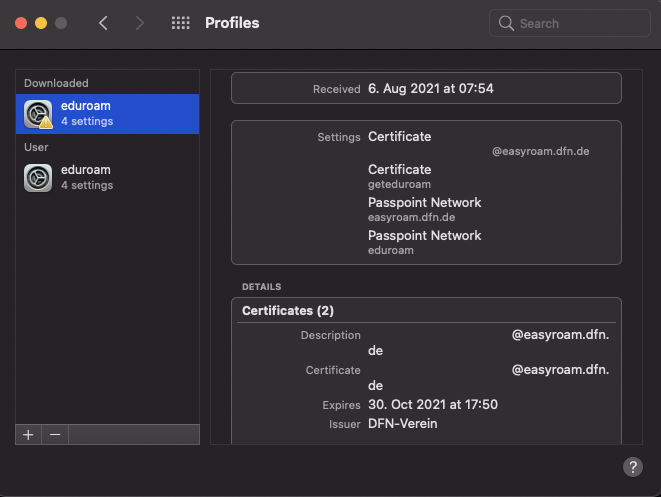Click the forward navigation arrow
Image resolution: width=661 pixels, height=497 pixels.
[x=140, y=23]
